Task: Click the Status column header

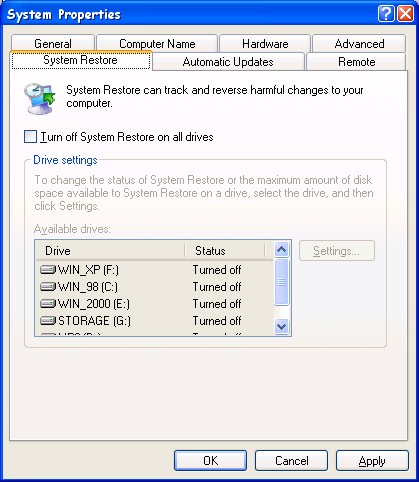Action: point(225,251)
